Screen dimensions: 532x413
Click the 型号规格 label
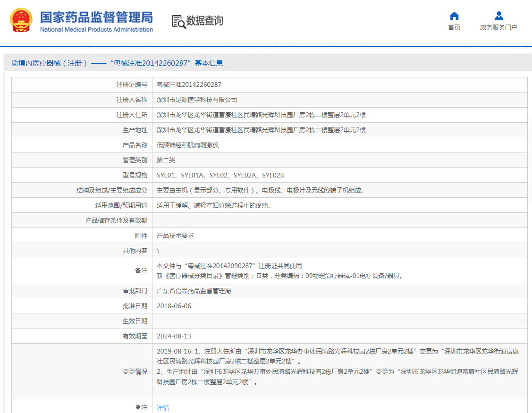135,175
